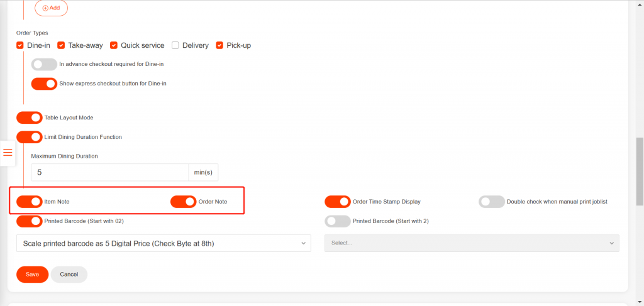This screenshot has width=644, height=306.
Task: Turn off Order Time Stamp Display
Action: 338,202
